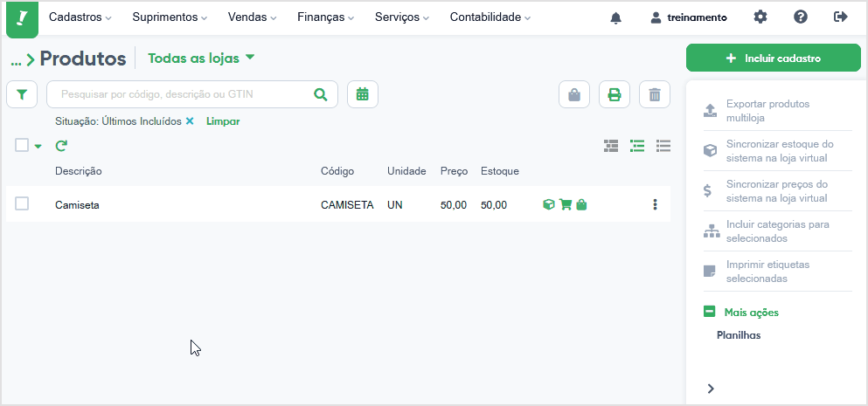Open the Todas as lojas dropdown

202,58
